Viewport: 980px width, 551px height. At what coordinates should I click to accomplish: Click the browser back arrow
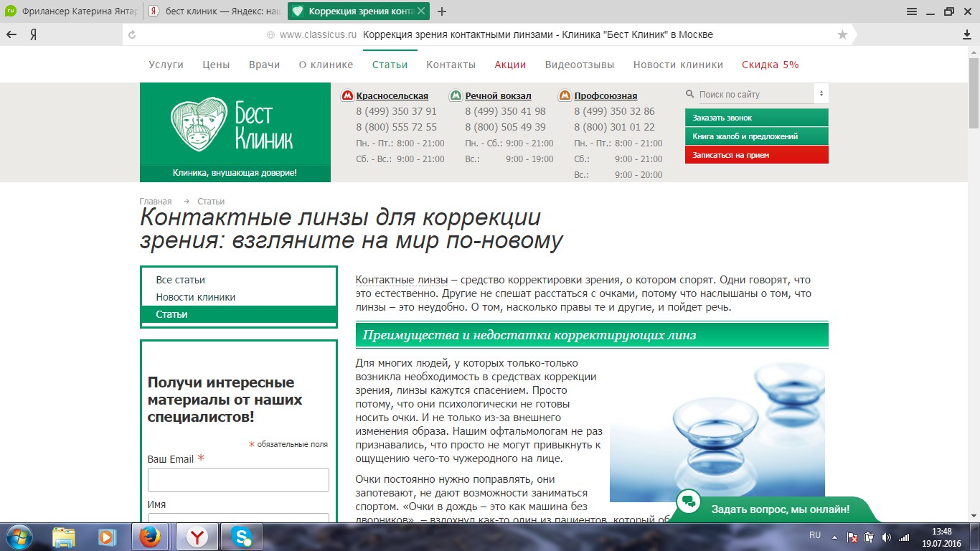[11, 34]
